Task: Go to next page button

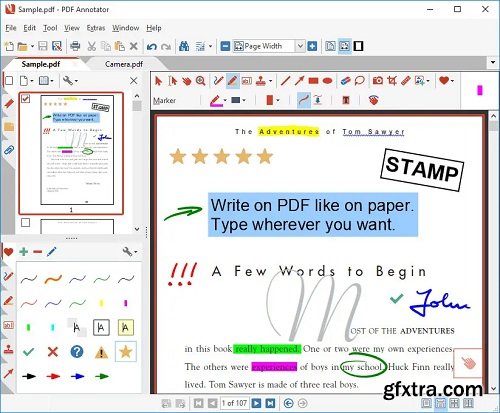Action: pos(256,403)
